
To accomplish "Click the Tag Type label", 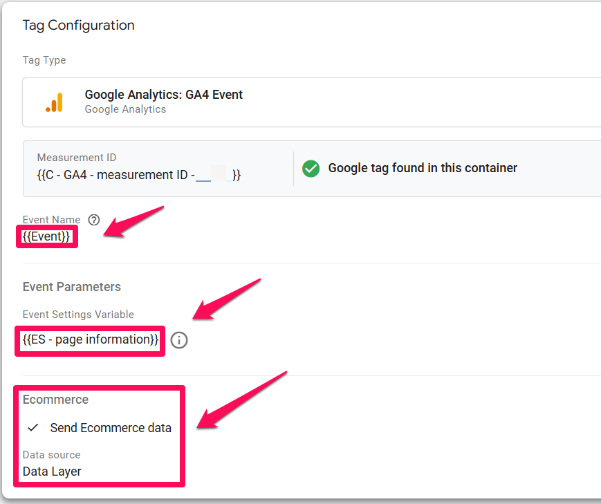I will 44,60.
